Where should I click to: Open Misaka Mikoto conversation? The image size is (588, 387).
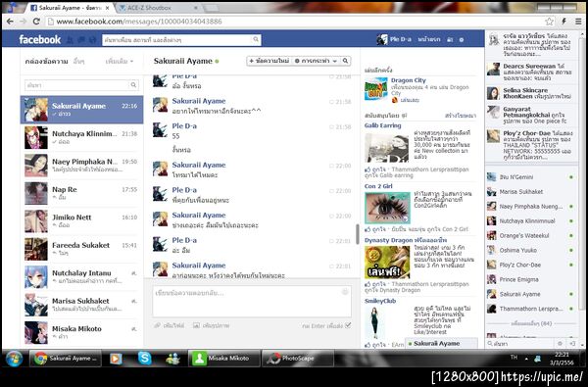81,332
